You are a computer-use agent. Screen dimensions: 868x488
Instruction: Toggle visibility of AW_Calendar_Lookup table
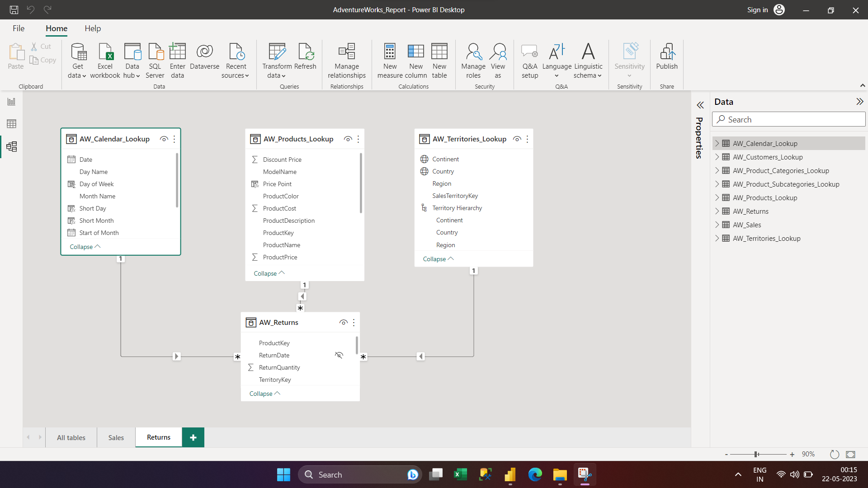(164, 139)
